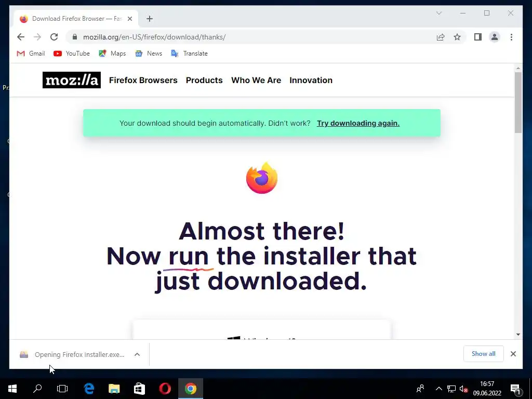This screenshot has width=532, height=399.
Task: Open Windows taskbar search
Action: click(37, 389)
